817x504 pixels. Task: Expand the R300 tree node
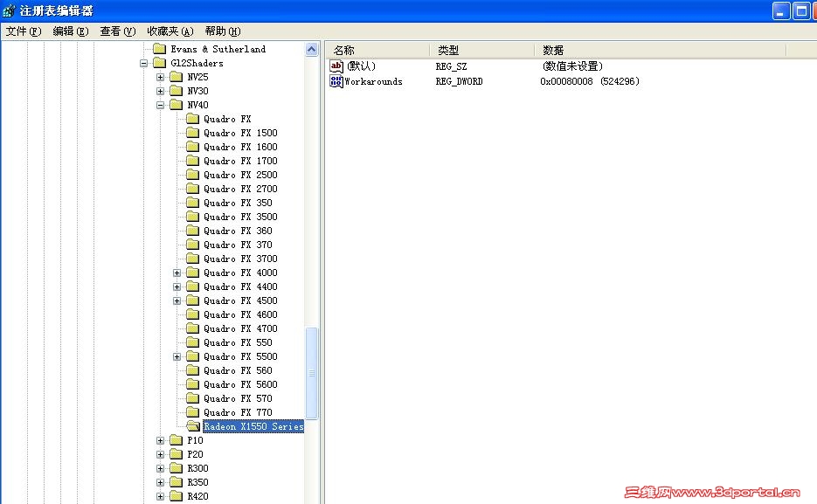pyautogui.click(x=161, y=468)
